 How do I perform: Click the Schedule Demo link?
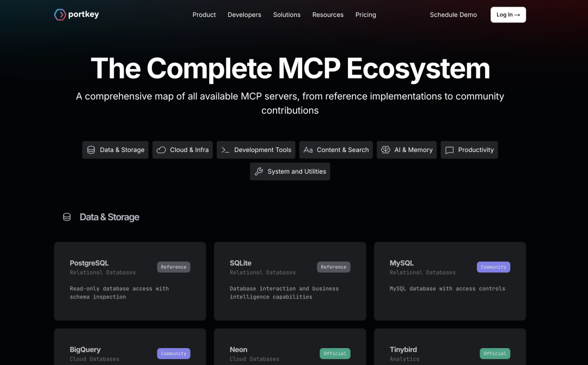click(x=453, y=15)
